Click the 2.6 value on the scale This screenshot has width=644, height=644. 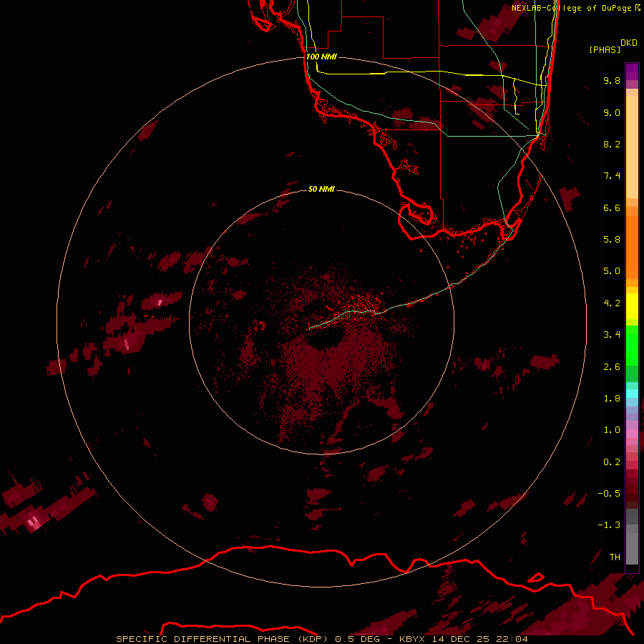click(612, 367)
